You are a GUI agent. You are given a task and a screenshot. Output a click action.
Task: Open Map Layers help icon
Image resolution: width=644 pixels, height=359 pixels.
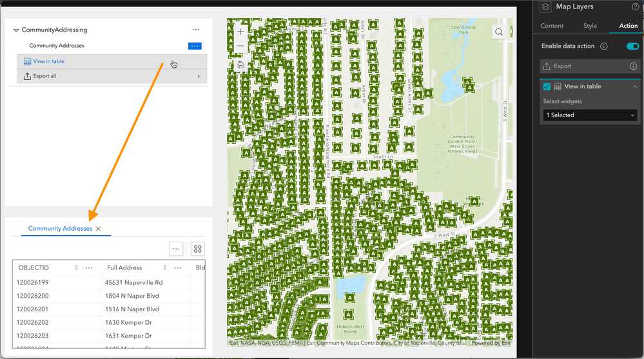click(636, 6)
